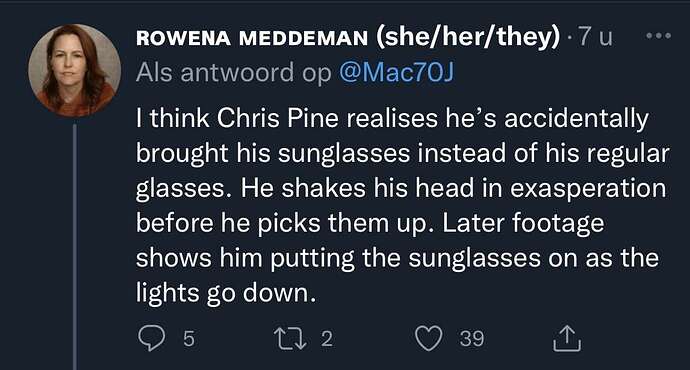Open the @Mac70J mention link
Viewport: 690px width, 370px height.
coord(396,72)
